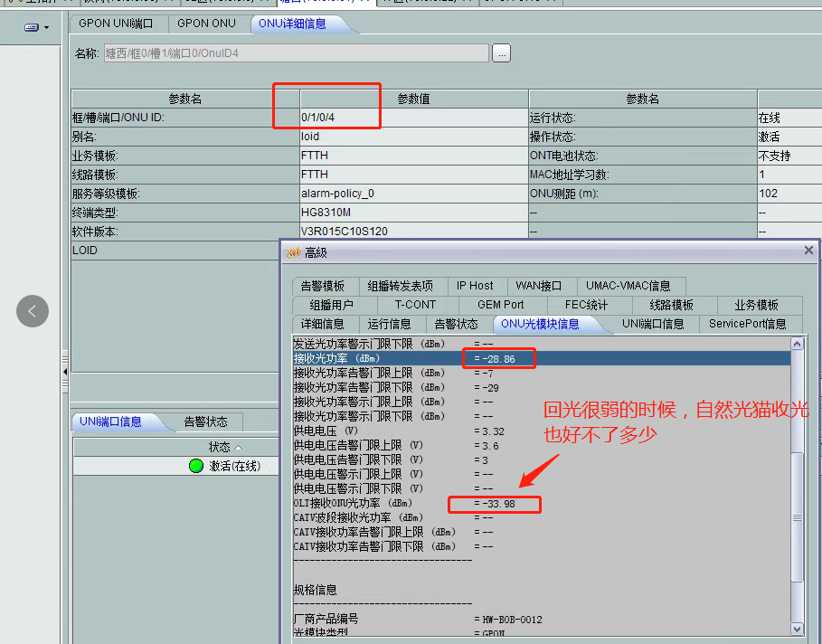Select the GEM Port tab
This screenshot has width=822, height=644.
pyautogui.click(x=500, y=305)
